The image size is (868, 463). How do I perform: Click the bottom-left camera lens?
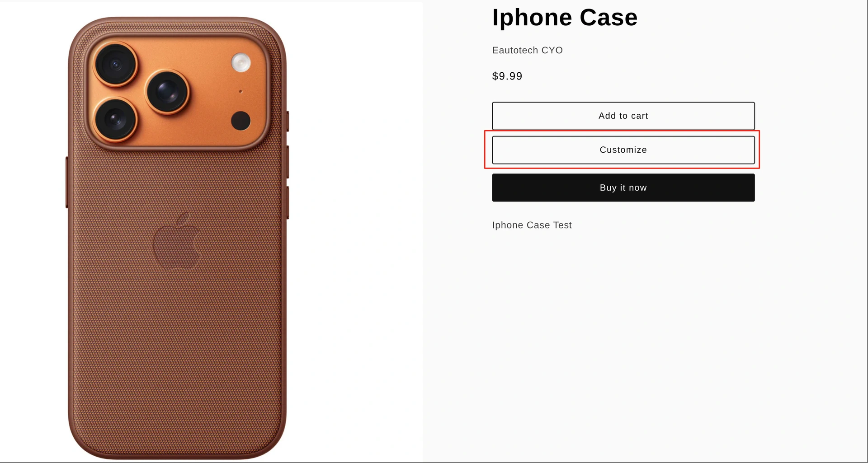click(x=115, y=119)
